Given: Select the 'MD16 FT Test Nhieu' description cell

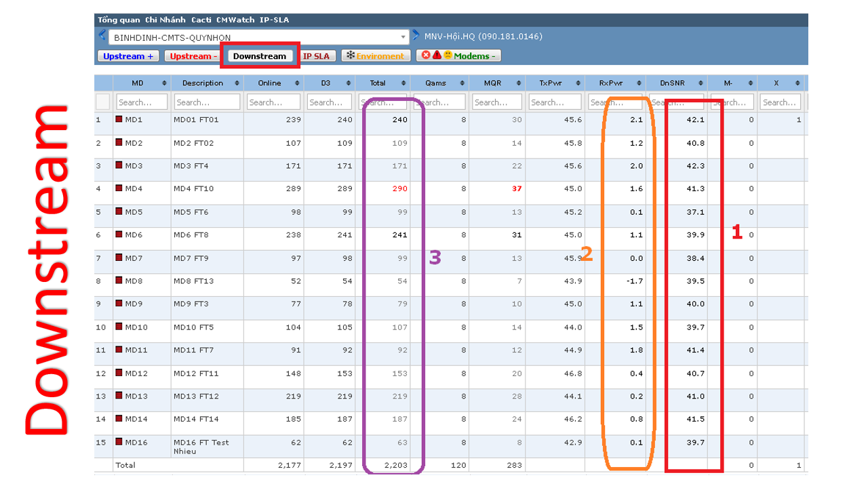Looking at the screenshot, I should pos(207,447).
